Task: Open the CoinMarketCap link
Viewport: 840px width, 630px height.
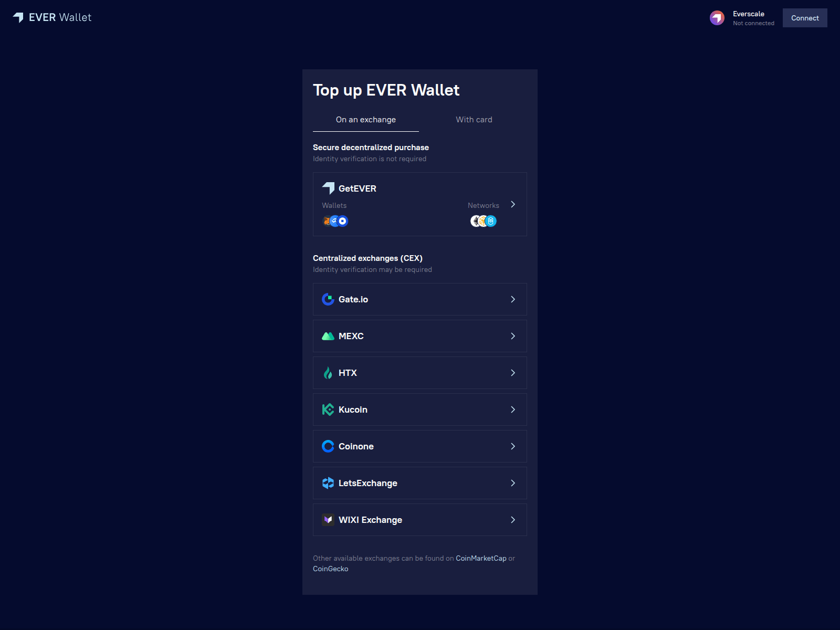Action: (x=481, y=558)
